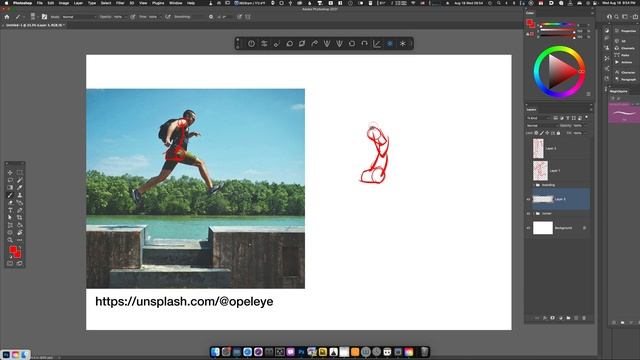Switch to the Untitled-1 document tab
The width and height of the screenshot is (640, 360).
coord(34,25)
